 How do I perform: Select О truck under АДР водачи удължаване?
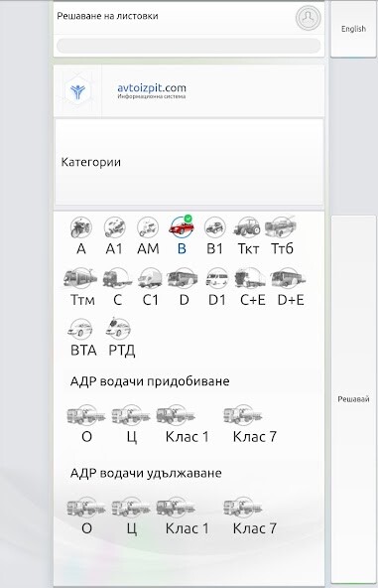click(x=86, y=508)
